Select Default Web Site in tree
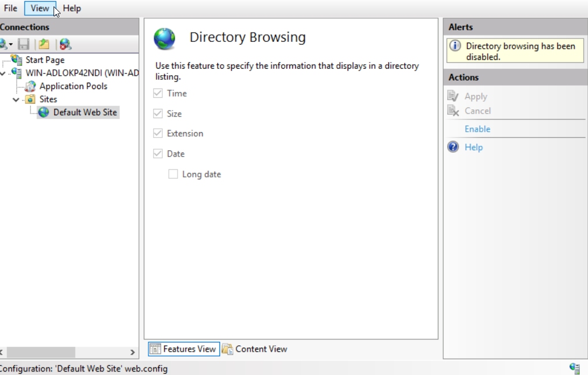The height and width of the screenshot is (375, 588). 84,112
